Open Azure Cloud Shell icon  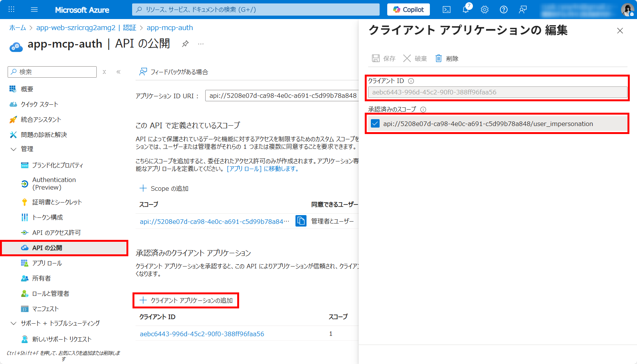tap(447, 10)
